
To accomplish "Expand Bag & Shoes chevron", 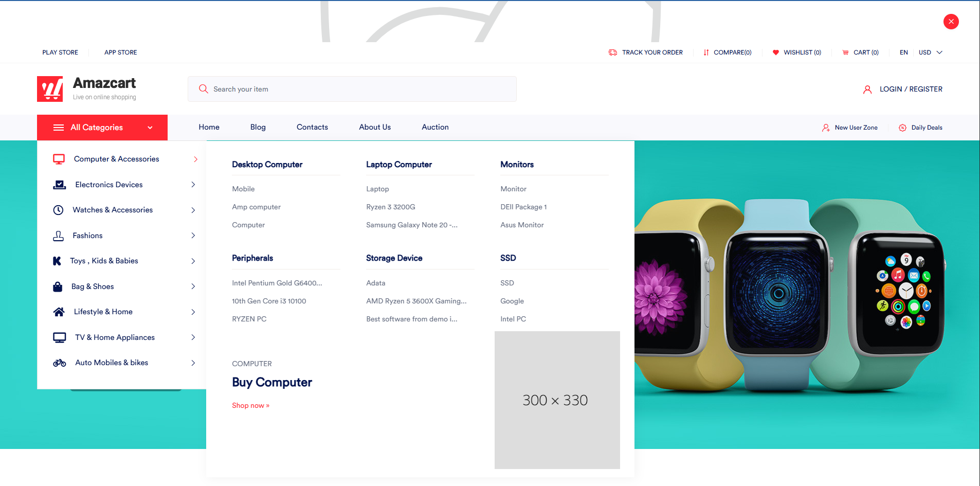I will 193,286.
